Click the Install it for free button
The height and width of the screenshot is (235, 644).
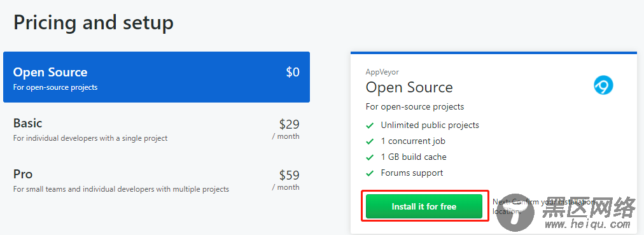tap(424, 206)
